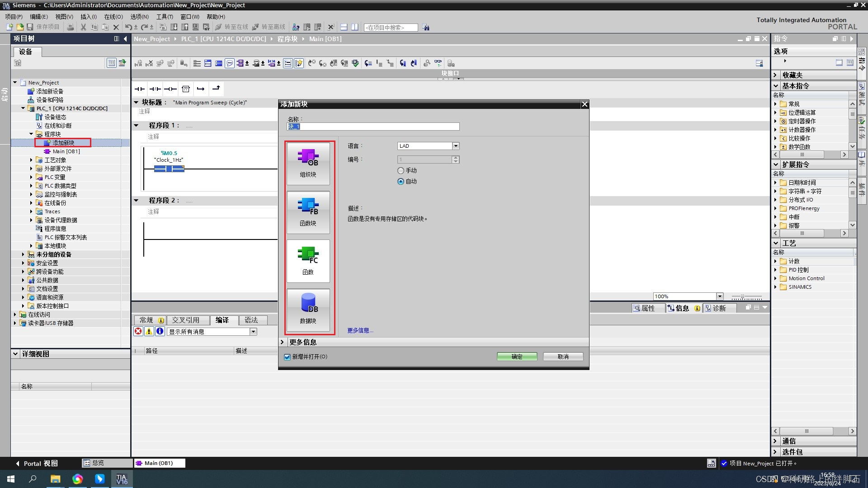The height and width of the screenshot is (488, 868).
Task: Click the information filter icon in compile tab
Action: (x=160, y=331)
